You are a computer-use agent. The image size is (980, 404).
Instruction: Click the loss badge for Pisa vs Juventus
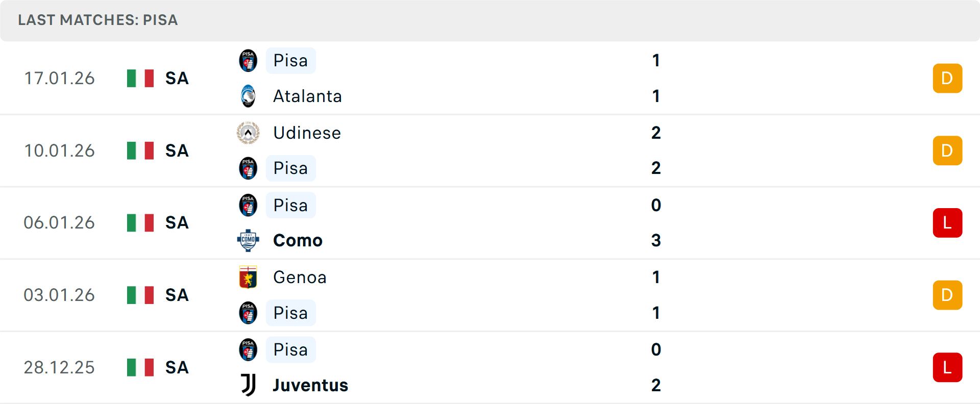tap(947, 367)
